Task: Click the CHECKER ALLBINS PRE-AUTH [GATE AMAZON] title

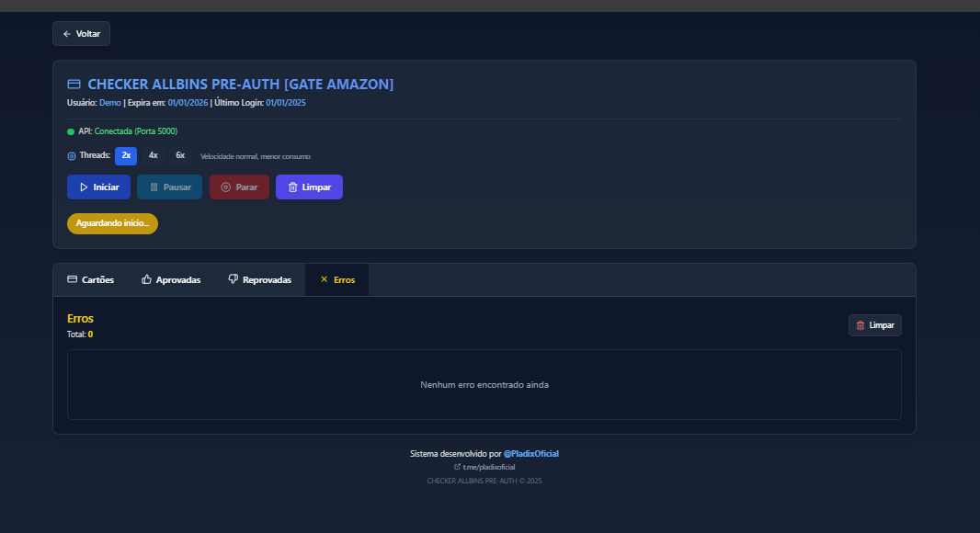Action: tap(241, 84)
